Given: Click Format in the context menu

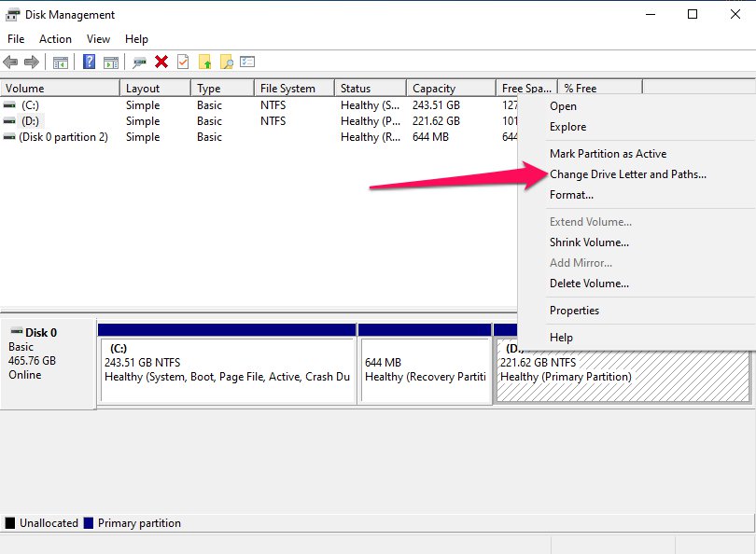Looking at the screenshot, I should (571, 195).
